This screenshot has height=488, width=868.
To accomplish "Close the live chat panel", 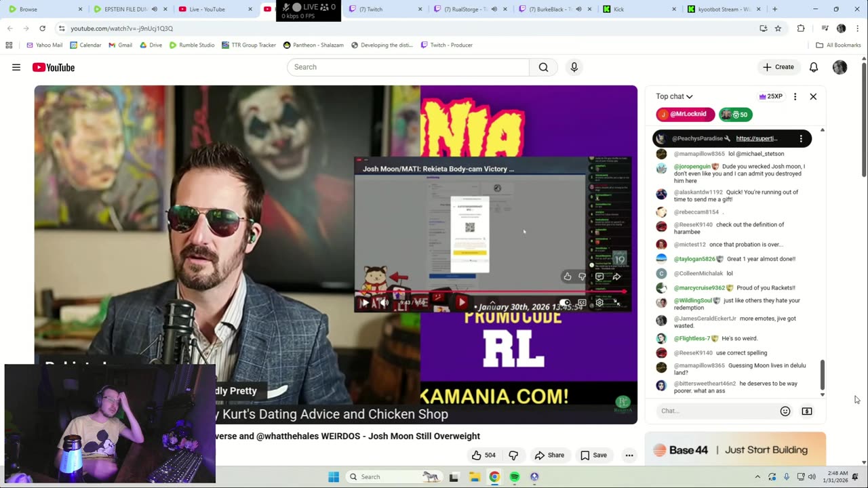I will [813, 96].
